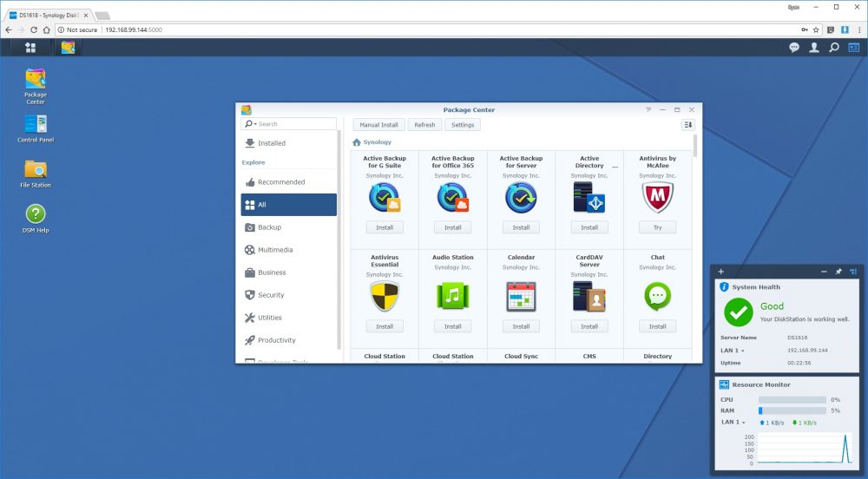The image size is (868, 479).
Task: Click the sort packages icon in toolbar
Action: (687, 125)
